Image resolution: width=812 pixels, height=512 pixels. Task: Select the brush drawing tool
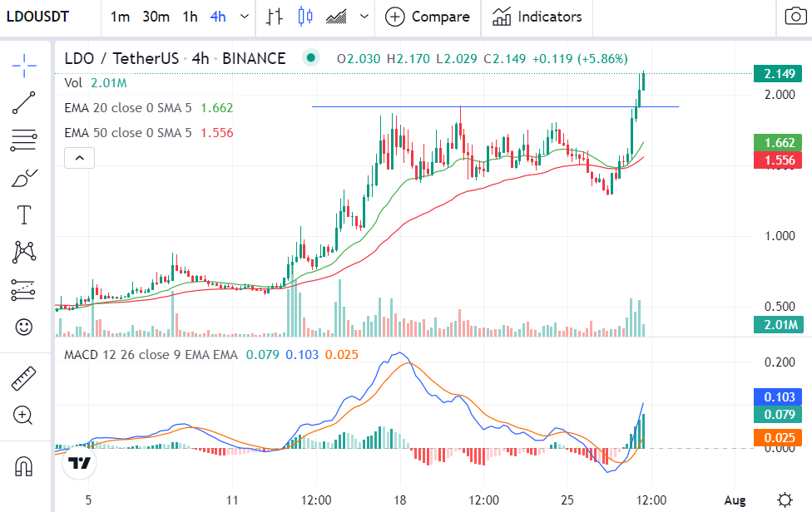(24, 177)
